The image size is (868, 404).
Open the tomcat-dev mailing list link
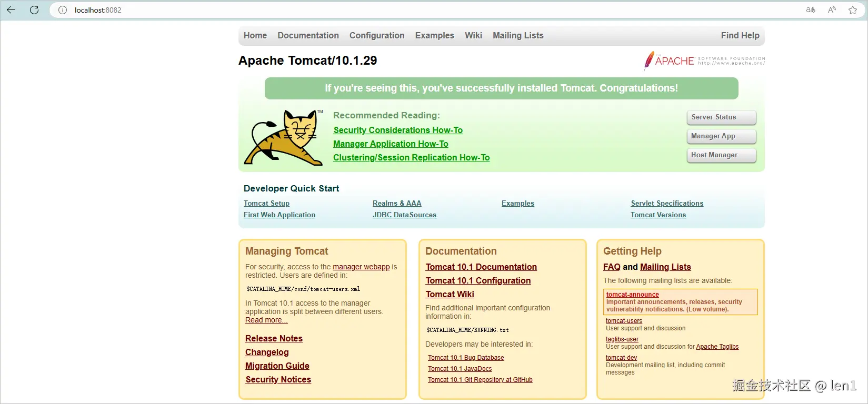point(621,358)
